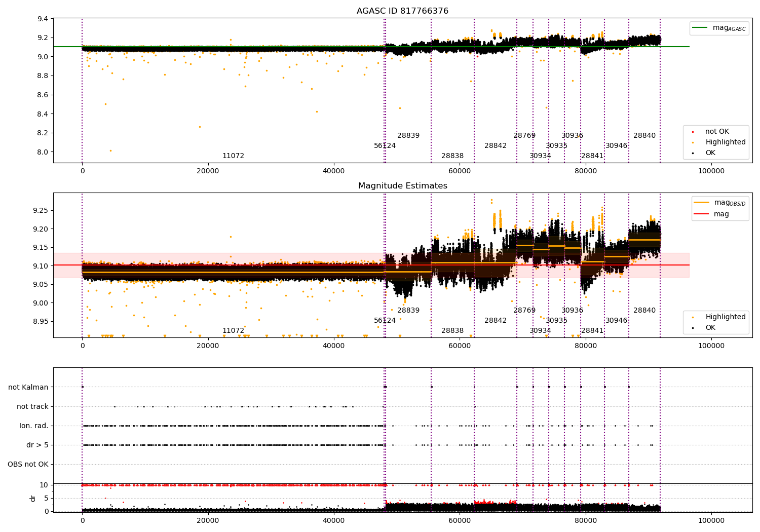Click obsid label 28839 in Magnitude Estimates plot
Image resolution: width=760 pixels, height=532 pixels.
408,311
